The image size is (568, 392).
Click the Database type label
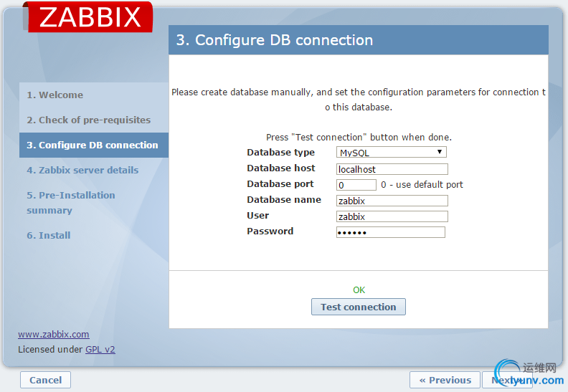280,153
